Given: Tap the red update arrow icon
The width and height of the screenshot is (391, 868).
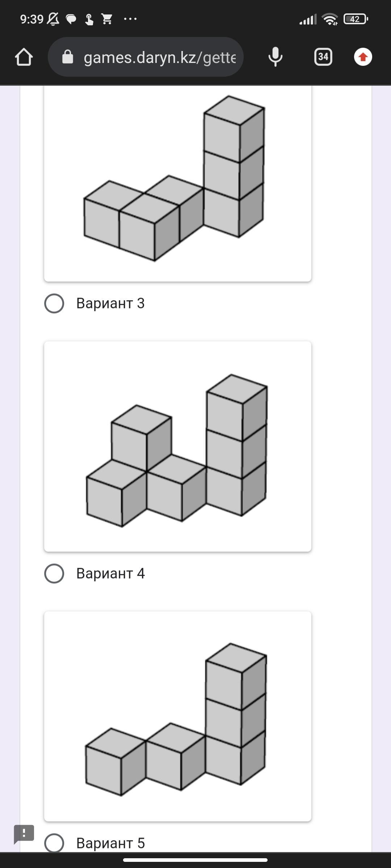Looking at the screenshot, I should [363, 57].
